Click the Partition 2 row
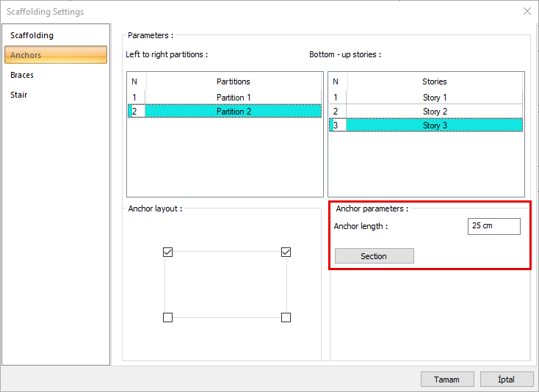 point(233,112)
